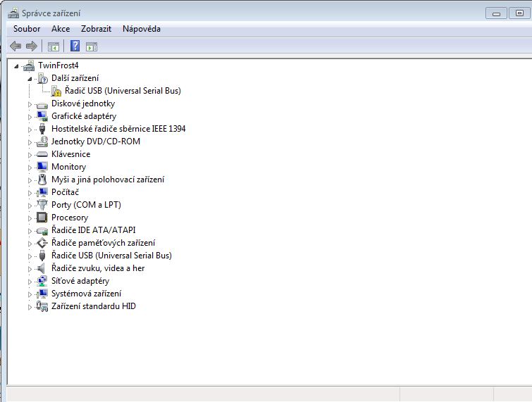Click the mouse icon for Myši
This screenshot has height=402, width=532.
pos(42,180)
